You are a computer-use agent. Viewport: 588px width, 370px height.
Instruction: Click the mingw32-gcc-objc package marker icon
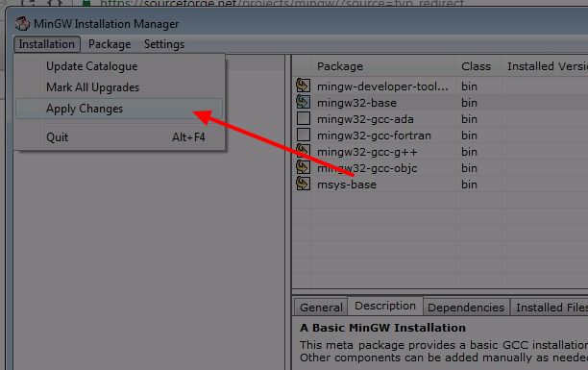(303, 167)
